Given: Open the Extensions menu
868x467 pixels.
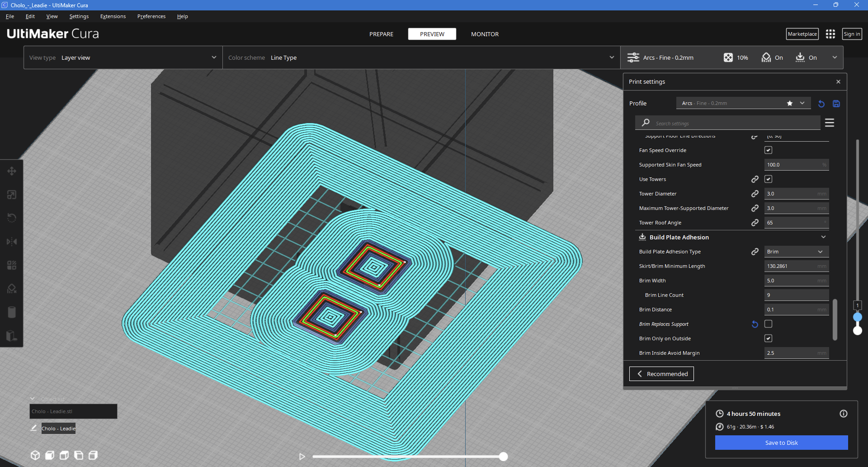Looking at the screenshot, I should tap(113, 16).
